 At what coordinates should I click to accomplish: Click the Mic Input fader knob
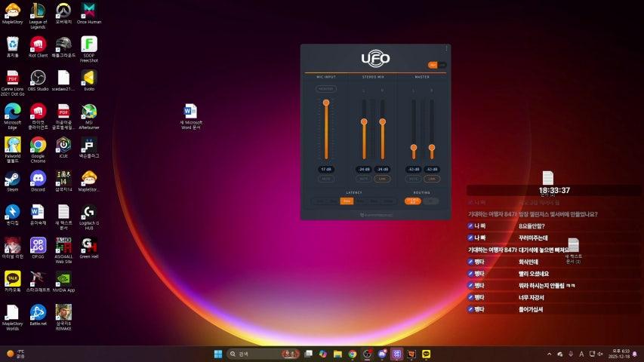coord(326,103)
